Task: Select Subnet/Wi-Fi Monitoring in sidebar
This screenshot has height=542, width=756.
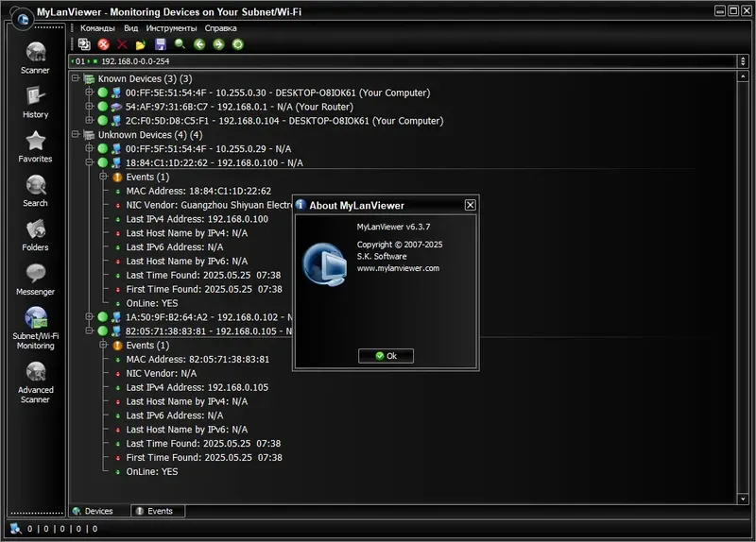Action: pos(35,328)
